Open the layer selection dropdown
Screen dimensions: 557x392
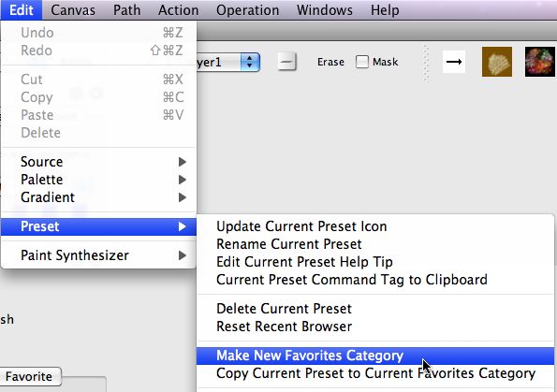(227, 62)
